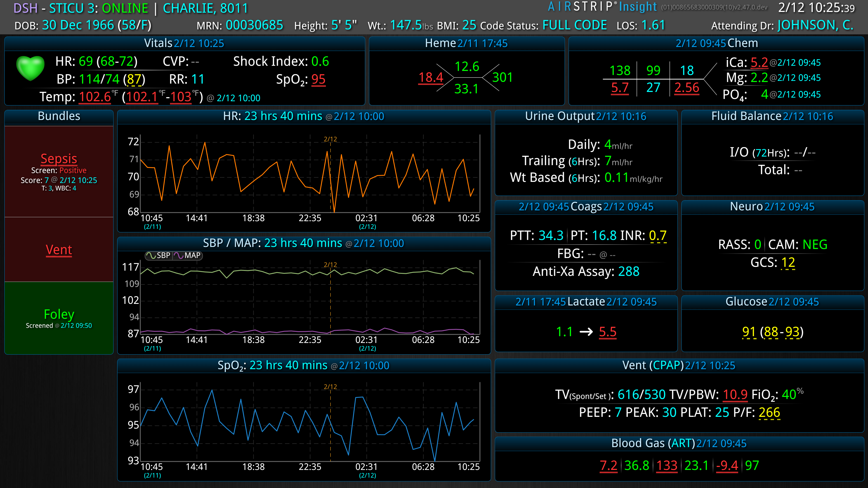Toggle the SBP legend series
868x488 pixels.
(159, 256)
